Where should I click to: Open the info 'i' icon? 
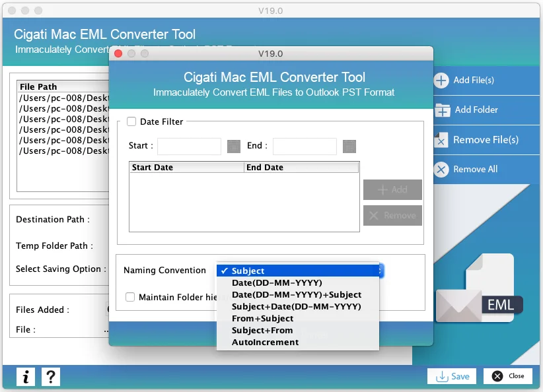[26, 376]
